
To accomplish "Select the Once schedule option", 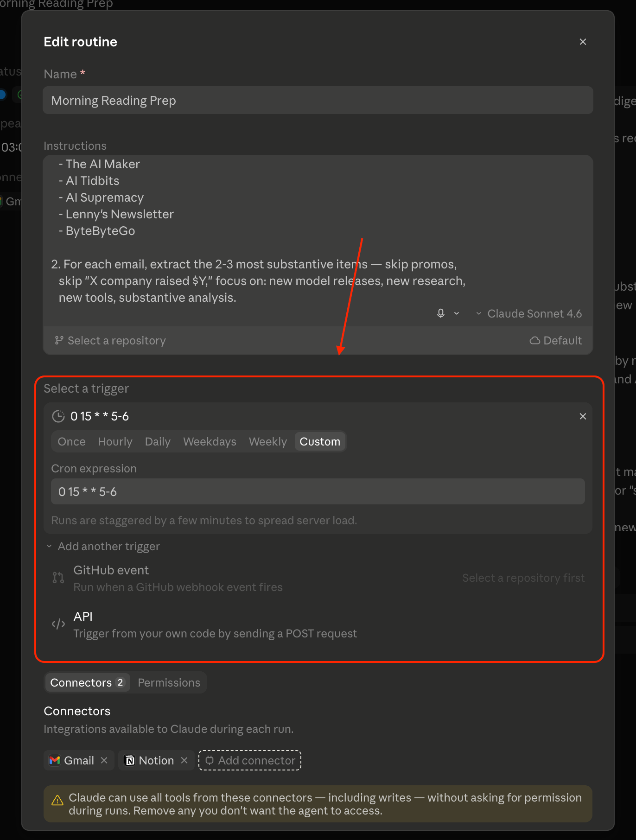I will coord(71,441).
